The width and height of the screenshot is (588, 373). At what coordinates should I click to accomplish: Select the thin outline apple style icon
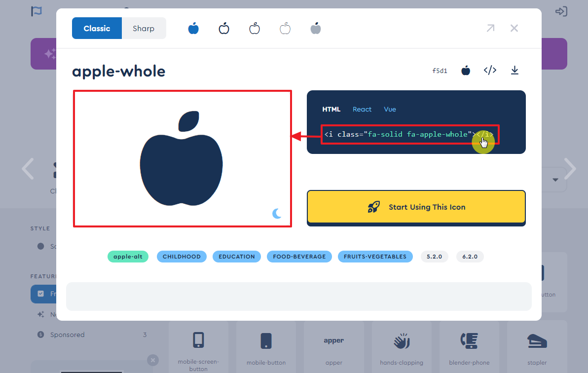pos(285,28)
